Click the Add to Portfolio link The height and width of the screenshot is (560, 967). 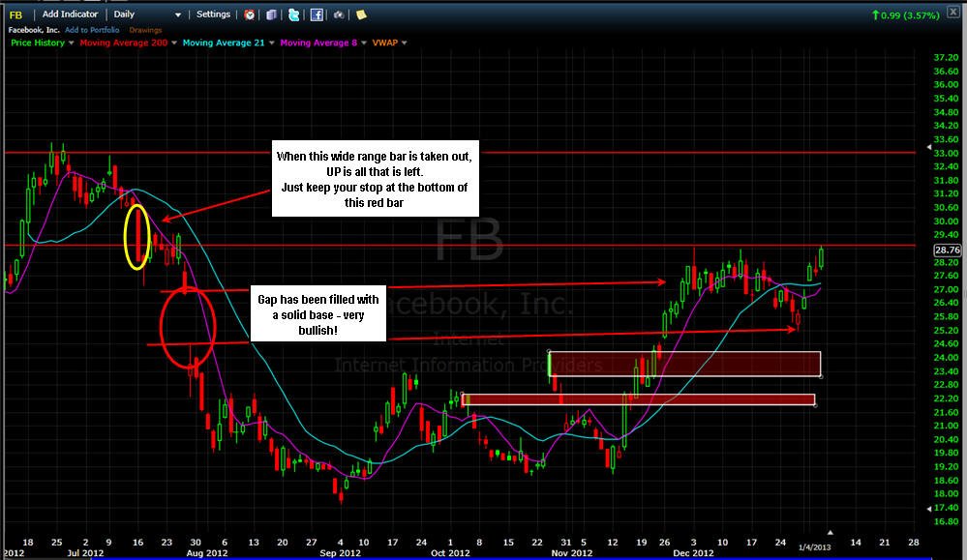pyautogui.click(x=92, y=30)
